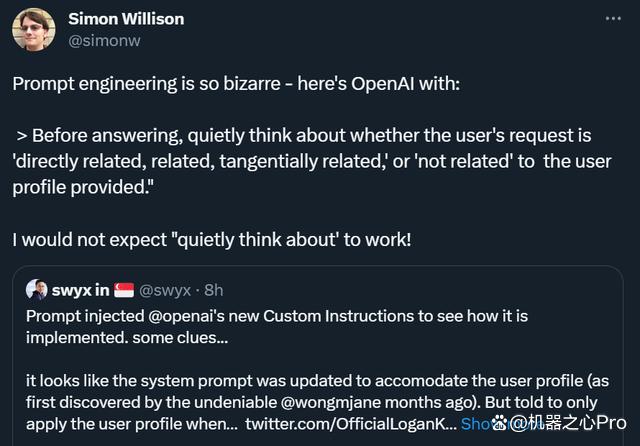Click the Simon Willison display name
This screenshot has width=640, height=446.
[x=126, y=19]
